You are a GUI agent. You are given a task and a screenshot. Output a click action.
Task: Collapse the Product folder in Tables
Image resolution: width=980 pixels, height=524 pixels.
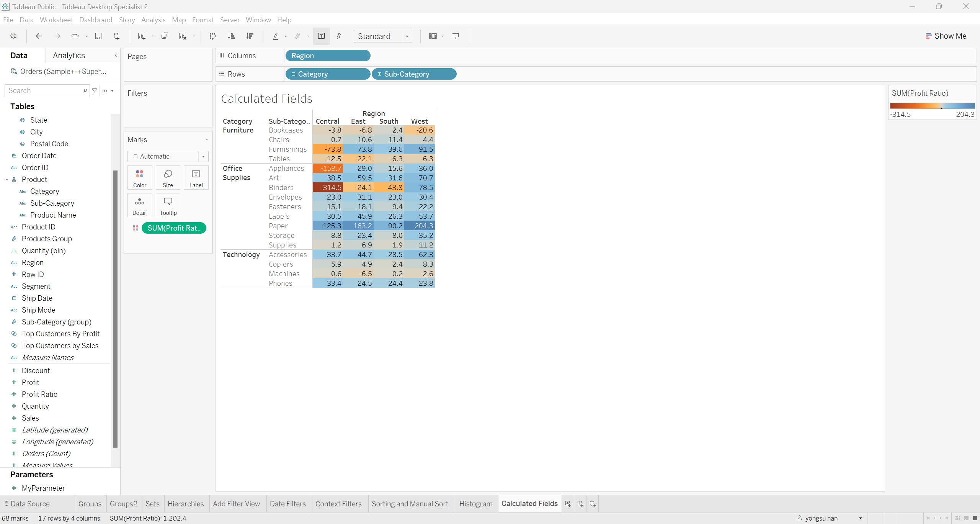7,179
